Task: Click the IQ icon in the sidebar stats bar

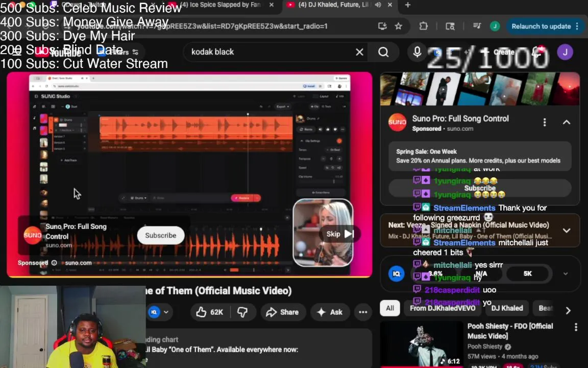Action: [x=396, y=274]
